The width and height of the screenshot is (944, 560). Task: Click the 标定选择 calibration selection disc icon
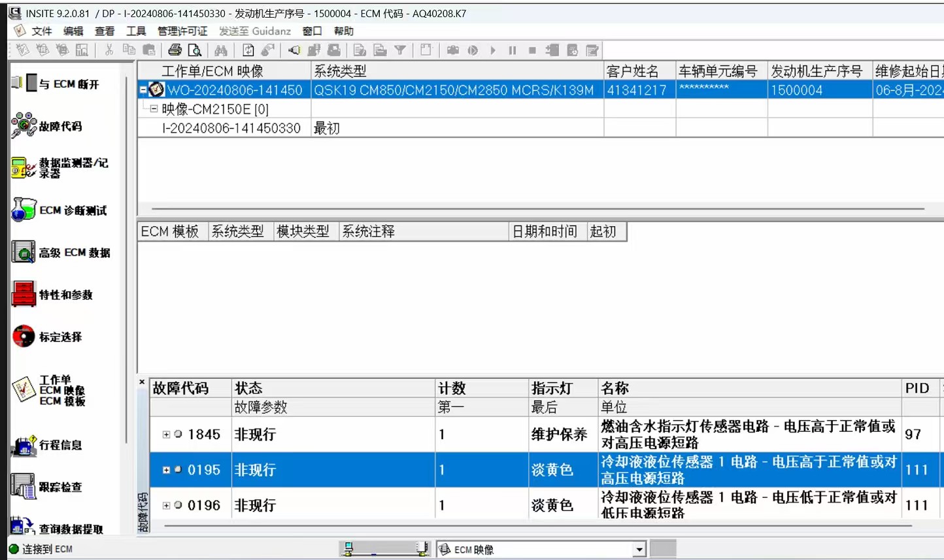[24, 337]
